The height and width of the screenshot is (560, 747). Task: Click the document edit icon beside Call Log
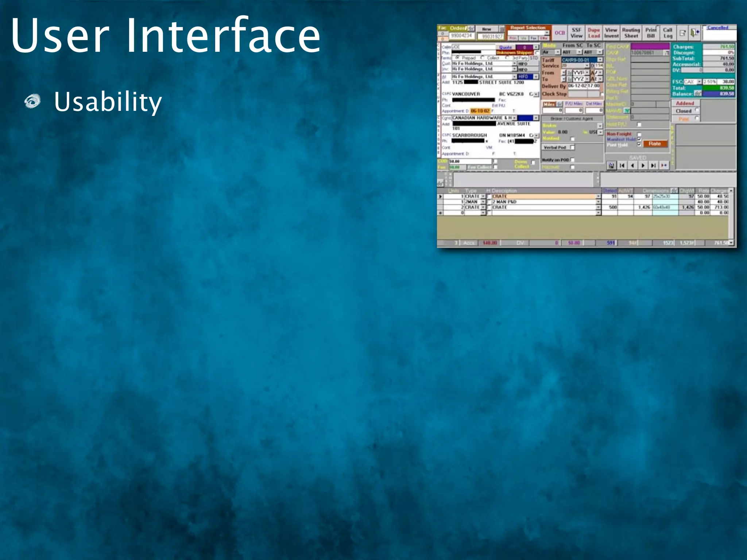click(682, 33)
